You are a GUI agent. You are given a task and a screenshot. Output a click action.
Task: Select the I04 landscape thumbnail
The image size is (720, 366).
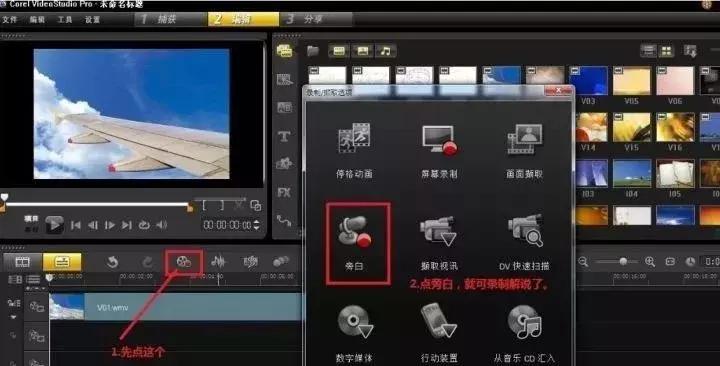pyautogui.click(x=632, y=173)
